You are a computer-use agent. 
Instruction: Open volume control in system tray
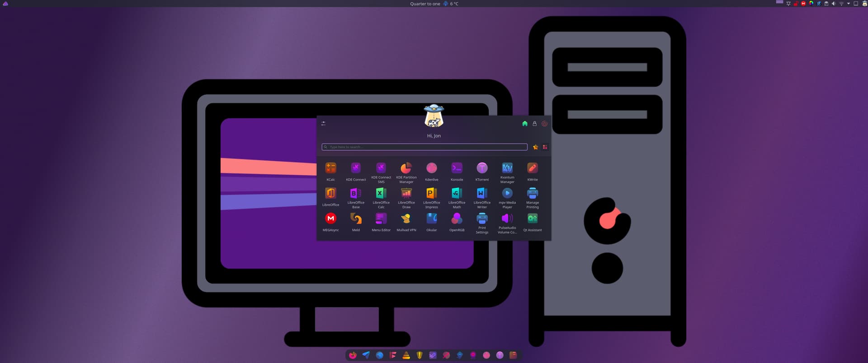click(x=833, y=4)
